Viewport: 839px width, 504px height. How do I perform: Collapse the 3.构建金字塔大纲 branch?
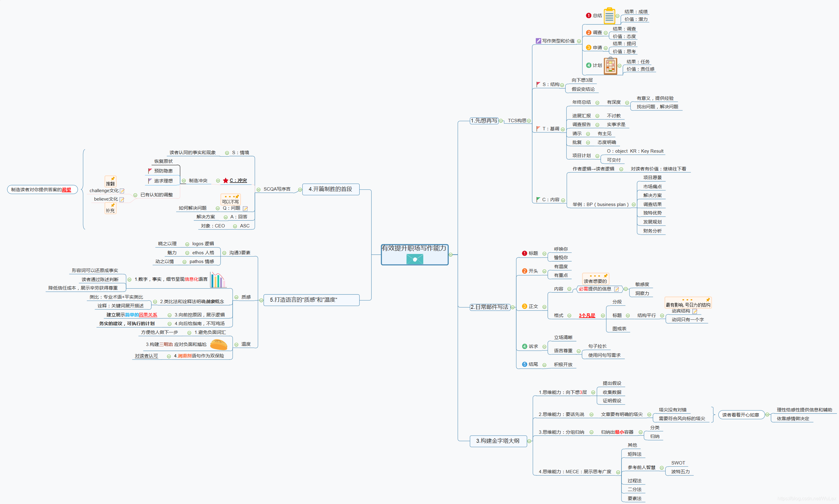[529, 441]
